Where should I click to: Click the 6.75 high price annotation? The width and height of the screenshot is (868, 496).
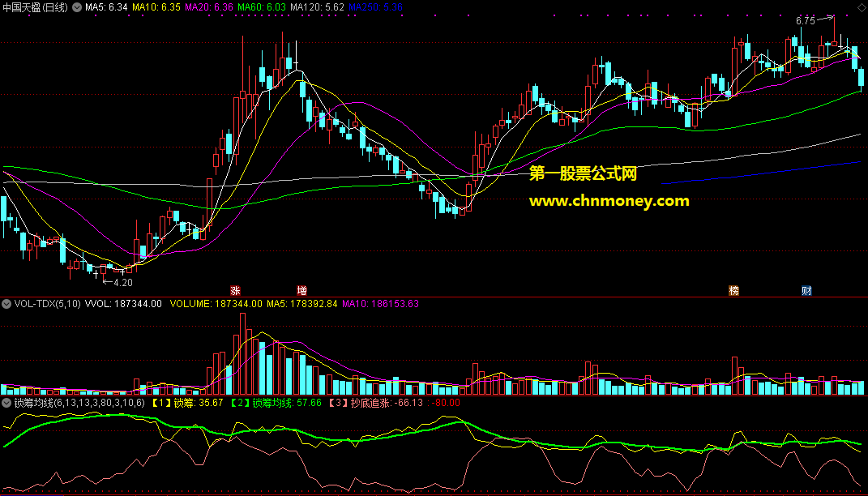point(806,21)
